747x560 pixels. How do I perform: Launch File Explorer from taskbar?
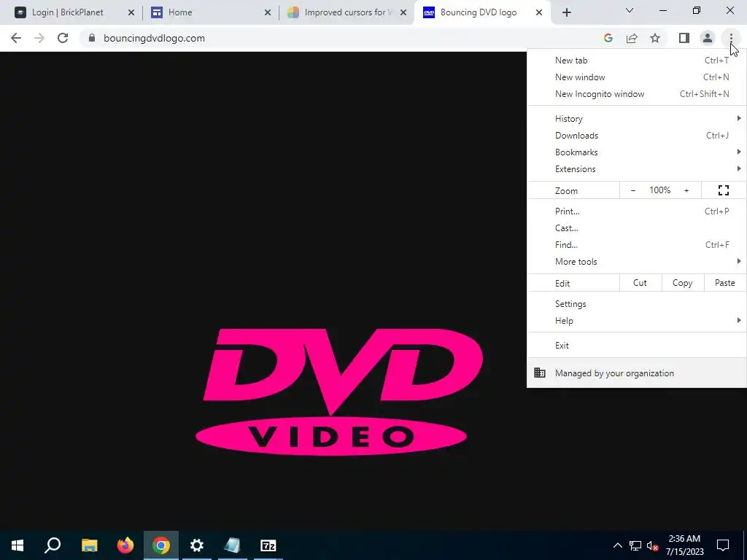tap(89, 545)
